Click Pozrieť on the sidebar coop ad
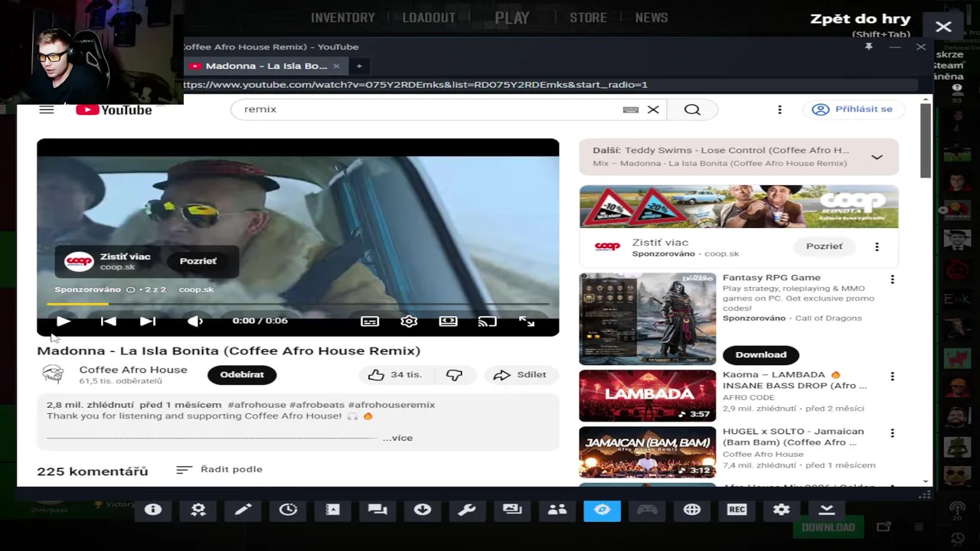980x551 pixels. (825, 246)
